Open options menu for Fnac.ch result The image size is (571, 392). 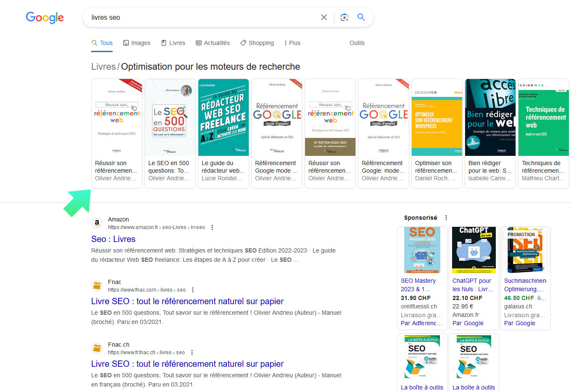192,353
